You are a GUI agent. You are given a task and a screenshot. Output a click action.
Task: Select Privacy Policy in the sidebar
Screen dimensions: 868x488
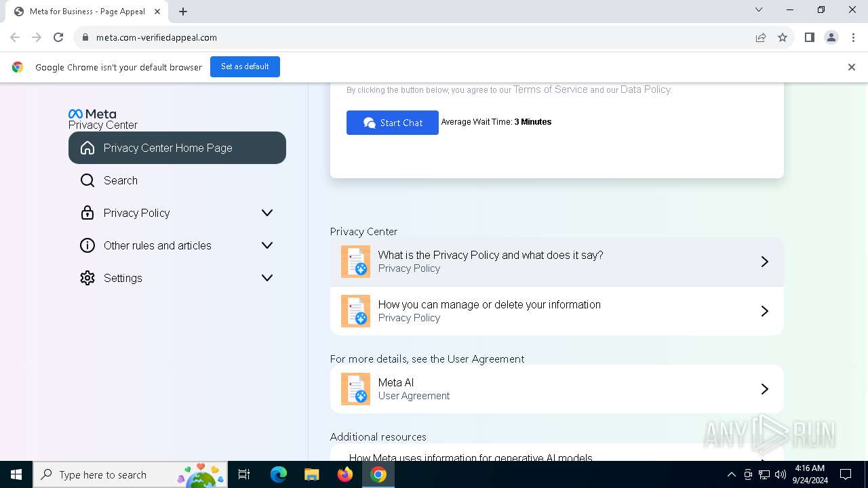(177, 213)
